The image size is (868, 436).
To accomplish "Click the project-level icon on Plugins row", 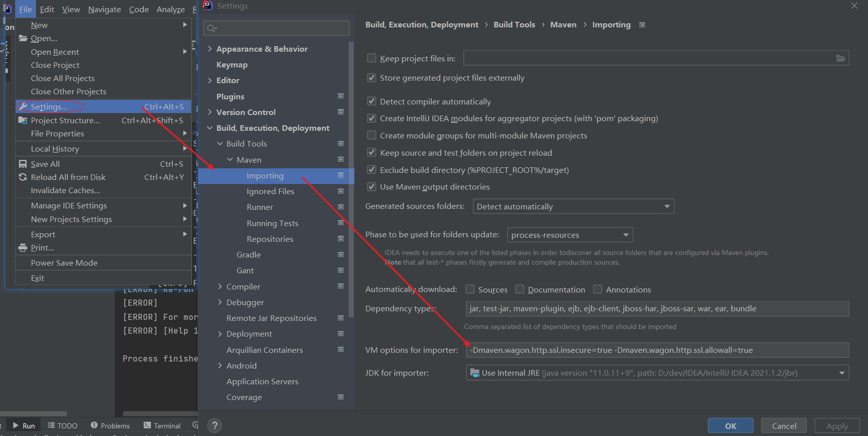I will click(x=341, y=96).
